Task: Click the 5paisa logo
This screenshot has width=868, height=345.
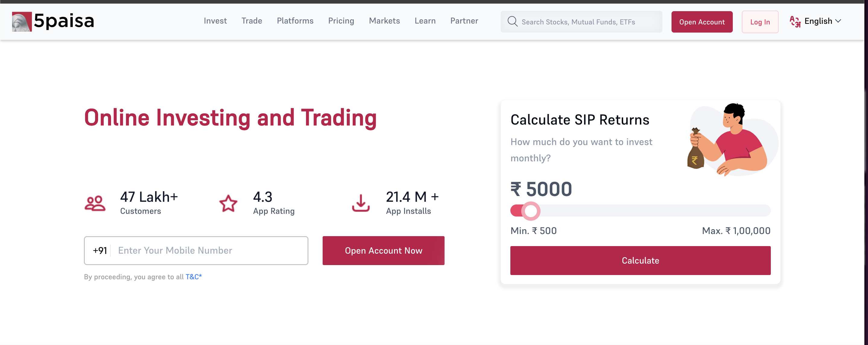Action: point(53,21)
